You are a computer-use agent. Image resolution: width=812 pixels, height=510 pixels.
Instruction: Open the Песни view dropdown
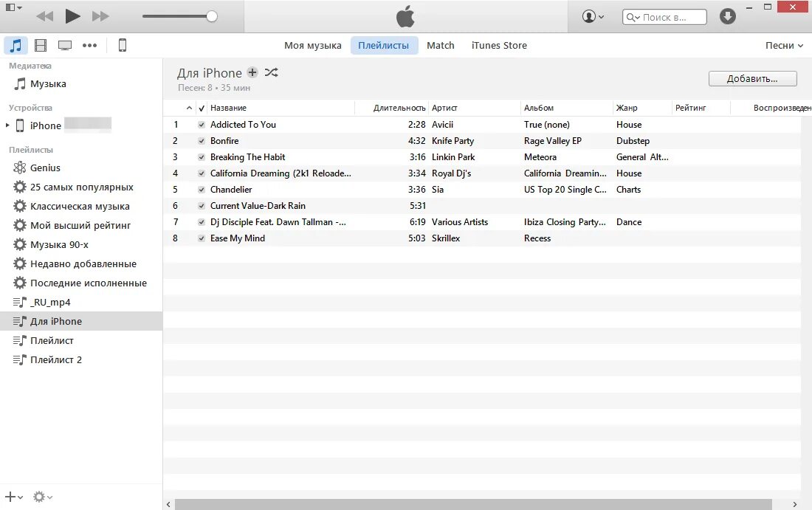[x=784, y=46]
